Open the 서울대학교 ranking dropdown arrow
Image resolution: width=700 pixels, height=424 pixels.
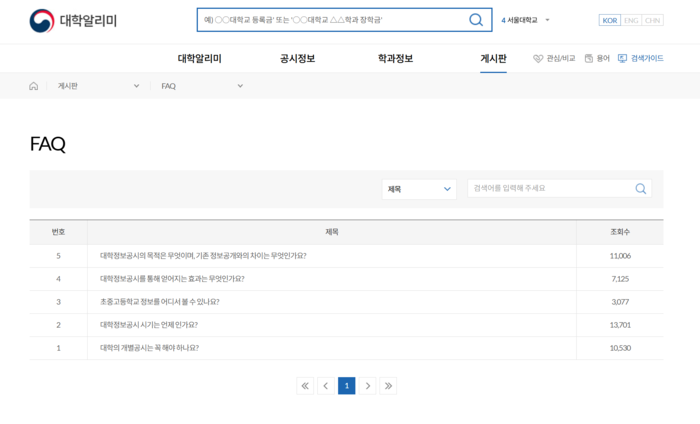coord(547,20)
